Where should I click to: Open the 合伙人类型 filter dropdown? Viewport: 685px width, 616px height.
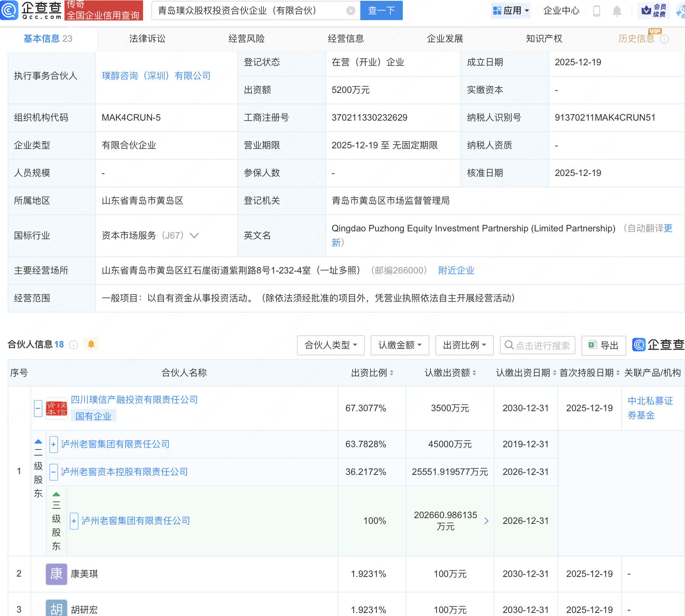[330, 345]
